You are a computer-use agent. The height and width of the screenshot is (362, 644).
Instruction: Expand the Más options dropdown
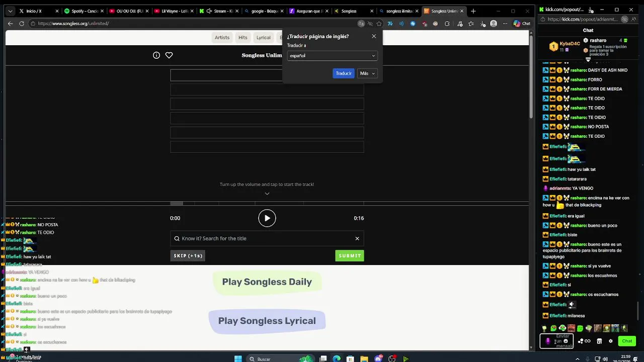click(x=367, y=73)
